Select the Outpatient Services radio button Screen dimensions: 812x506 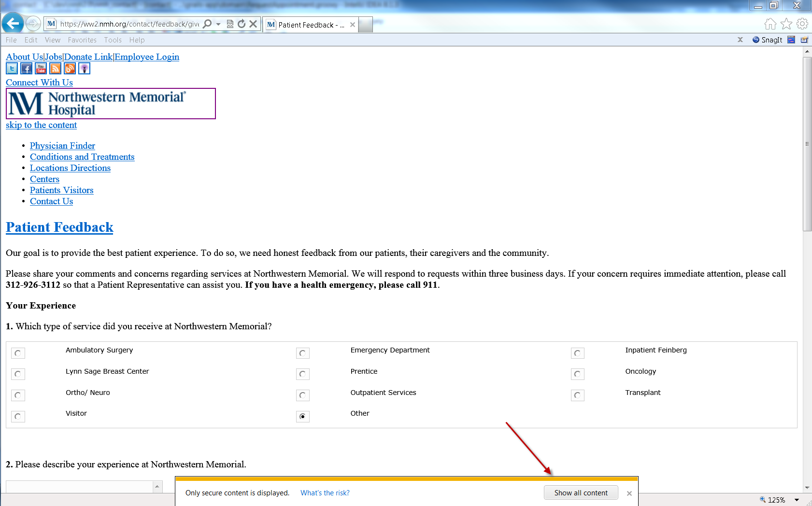[303, 395]
